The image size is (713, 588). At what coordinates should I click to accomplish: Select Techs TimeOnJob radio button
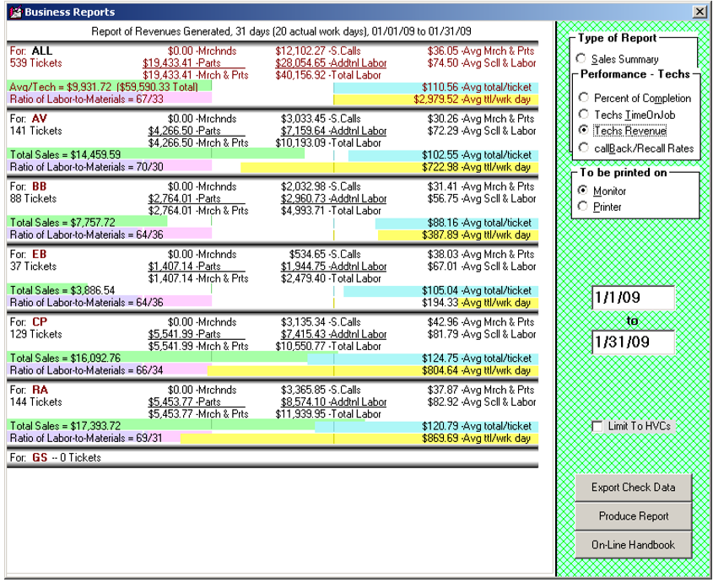[583, 115]
